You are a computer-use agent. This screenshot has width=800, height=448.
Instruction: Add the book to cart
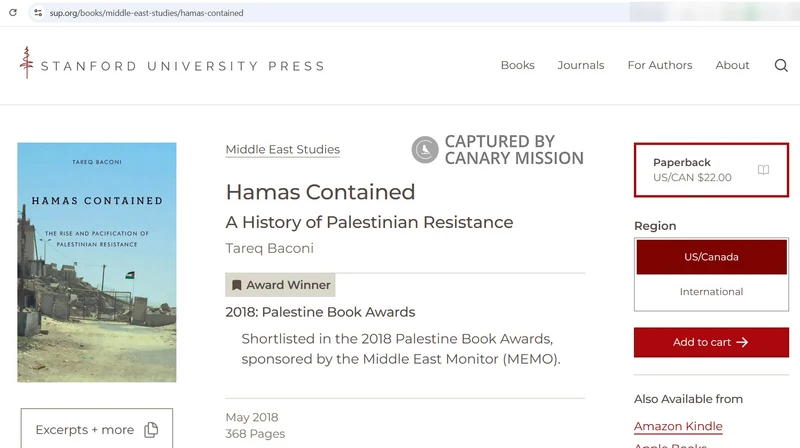711,342
